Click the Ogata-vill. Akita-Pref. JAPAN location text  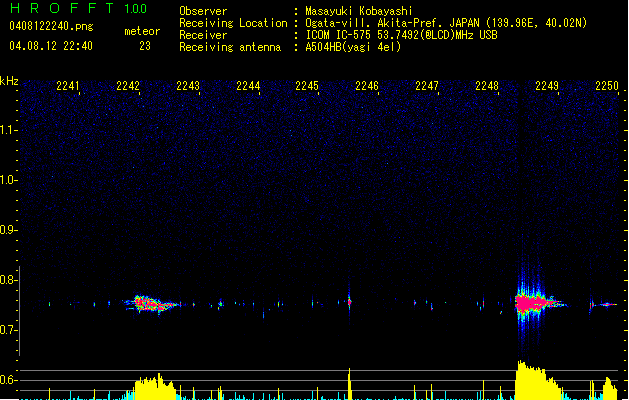446,23
